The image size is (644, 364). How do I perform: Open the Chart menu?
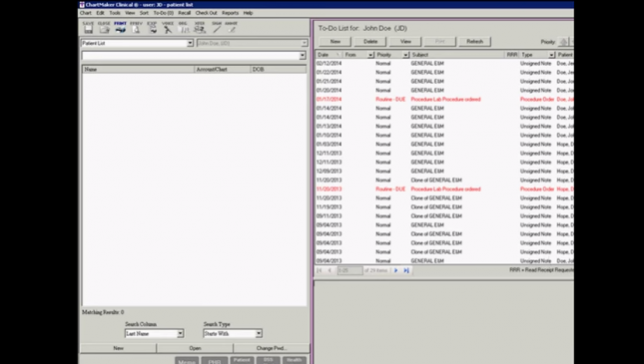[x=86, y=13]
